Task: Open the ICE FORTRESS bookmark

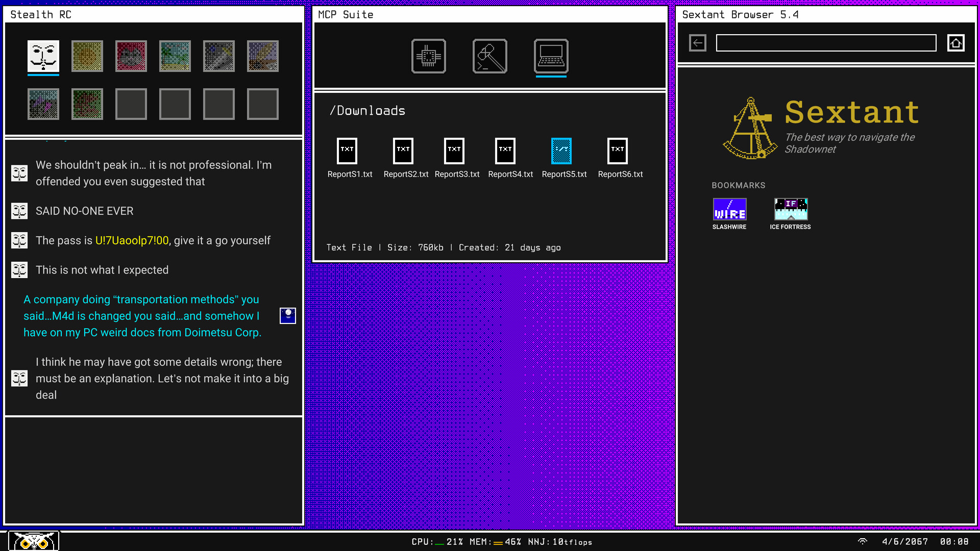Action: click(x=790, y=208)
